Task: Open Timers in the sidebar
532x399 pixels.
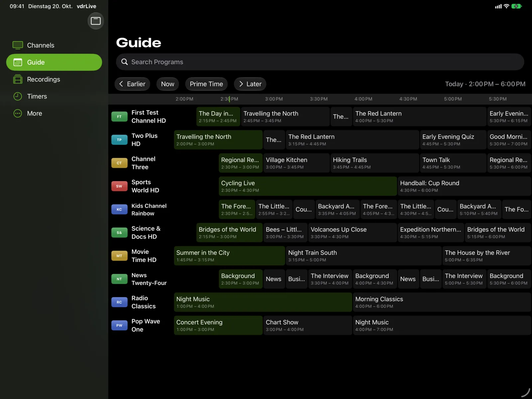Action: click(x=54, y=96)
